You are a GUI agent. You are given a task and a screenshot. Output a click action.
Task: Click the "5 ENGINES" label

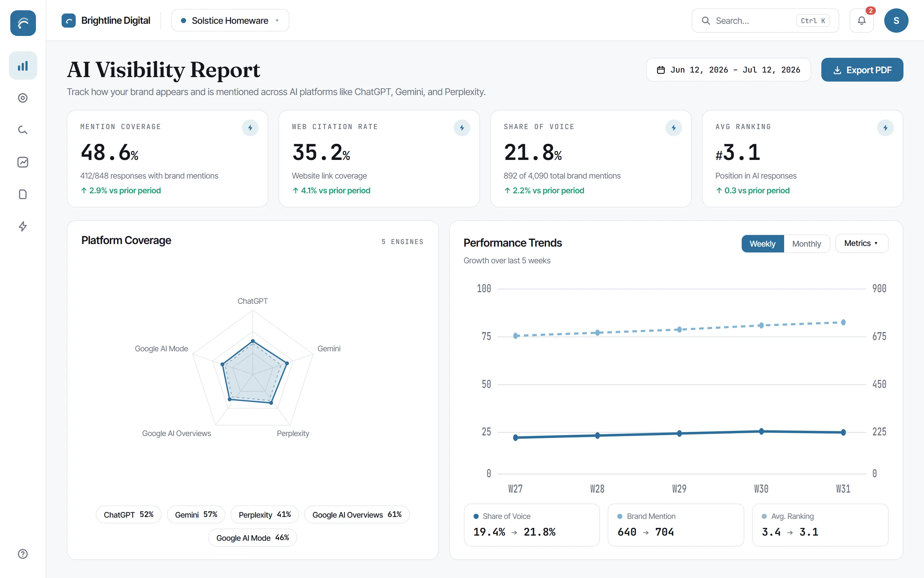tap(402, 241)
